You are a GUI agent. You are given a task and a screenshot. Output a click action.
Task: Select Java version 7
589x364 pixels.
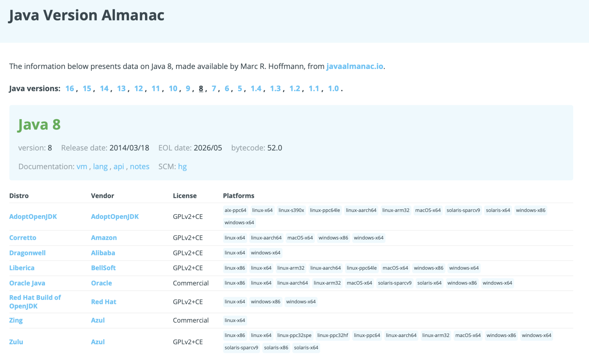pyautogui.click(x=213, y=88)
